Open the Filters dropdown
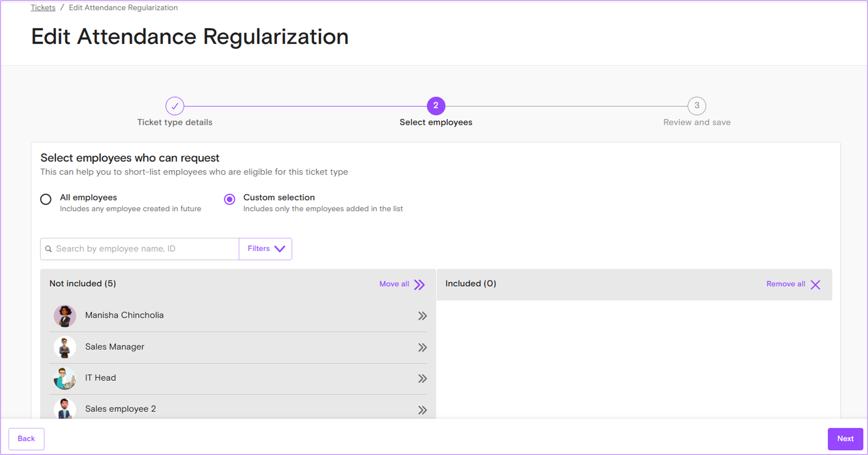868x455 pixels. [x=266, y=249]
